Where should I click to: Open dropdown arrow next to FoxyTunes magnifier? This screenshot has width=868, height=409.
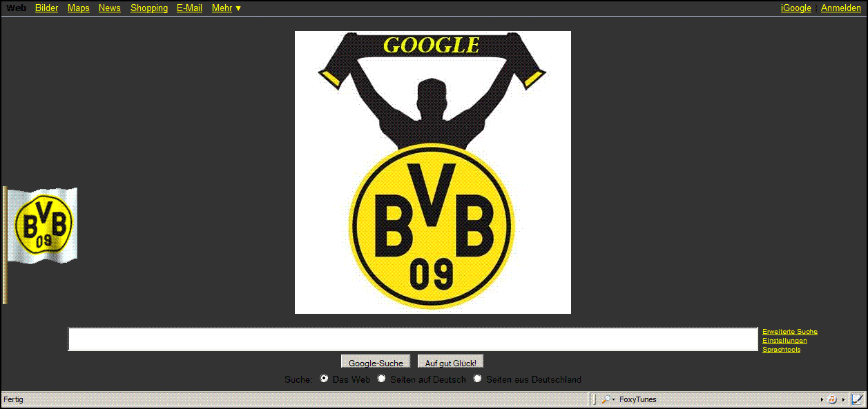click(x=613, y=400)
